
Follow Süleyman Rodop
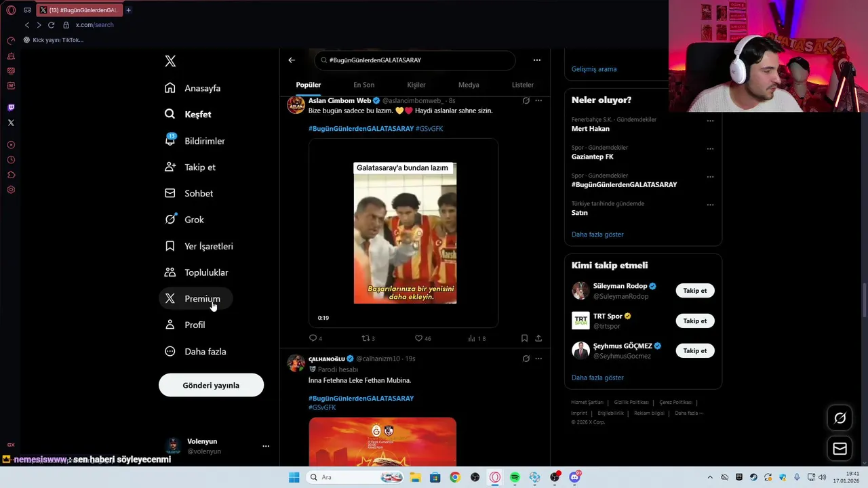point(695,291)
